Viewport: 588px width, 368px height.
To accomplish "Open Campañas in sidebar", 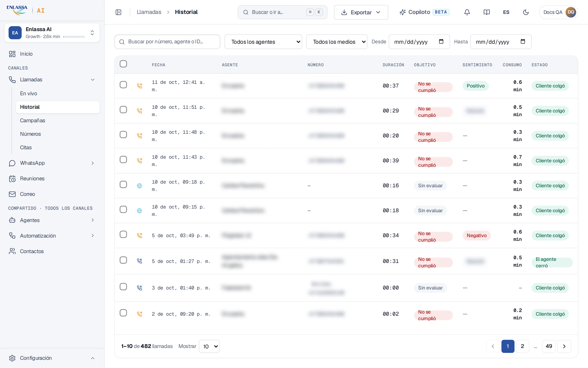I will 32,120.
